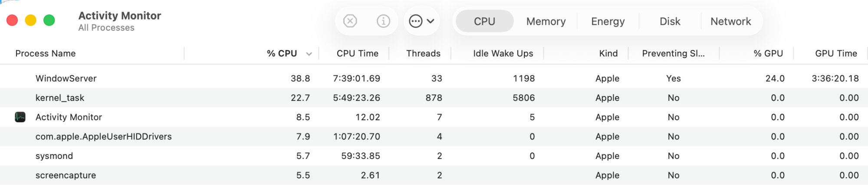Select the kernel_task process row
The width and height of the screenshot is (868, 188).
pos(60,98)
